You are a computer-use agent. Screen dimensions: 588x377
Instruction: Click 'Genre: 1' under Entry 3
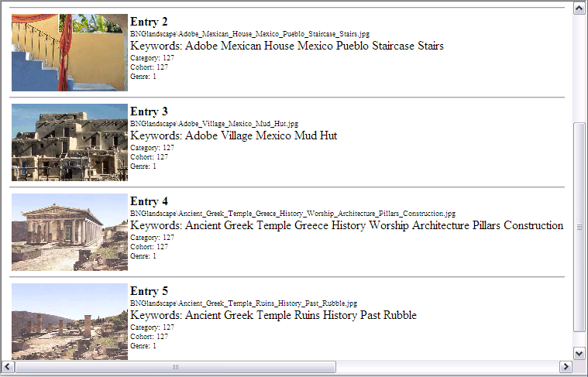(x=143, y=166)
